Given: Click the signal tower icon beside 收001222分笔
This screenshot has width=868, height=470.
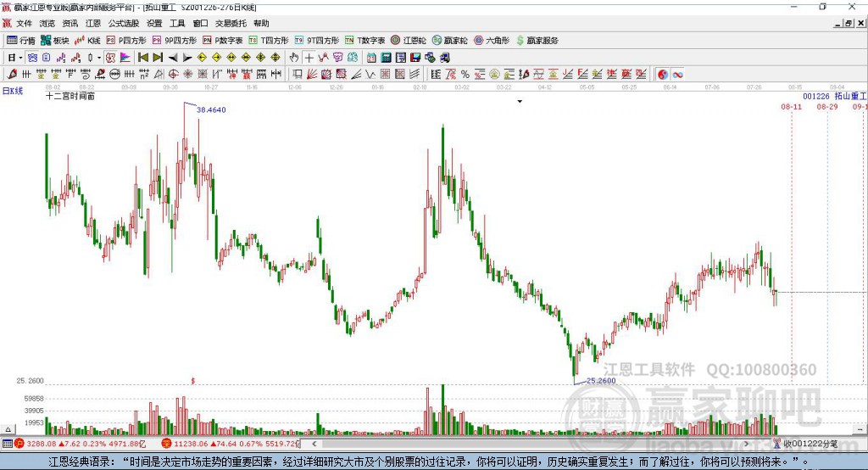Looking at the screenshot, I should [777, 444].
